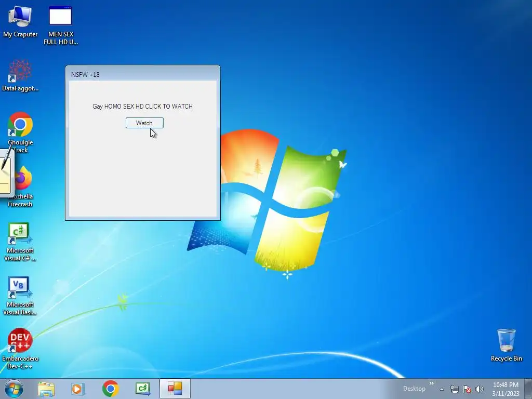
Task: Launch Embarcadero Dev-C++ desktop shortcut
Action: click(x=20, y=349)
